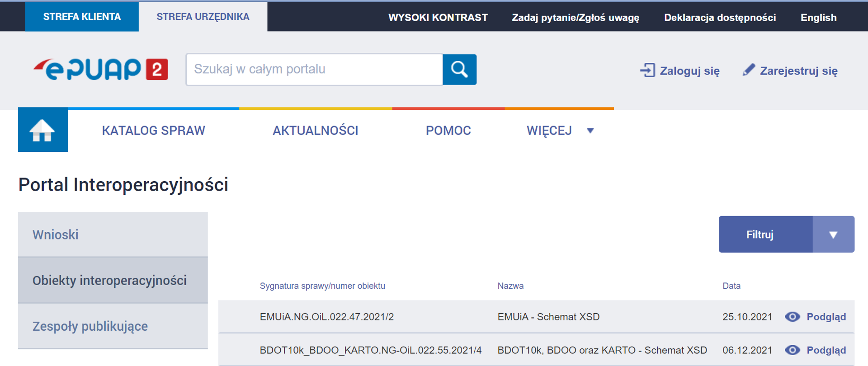Click the pencil icon beside Zarejestruj się
The height and width of the screenshot is (366, 868).
(749, 70)
